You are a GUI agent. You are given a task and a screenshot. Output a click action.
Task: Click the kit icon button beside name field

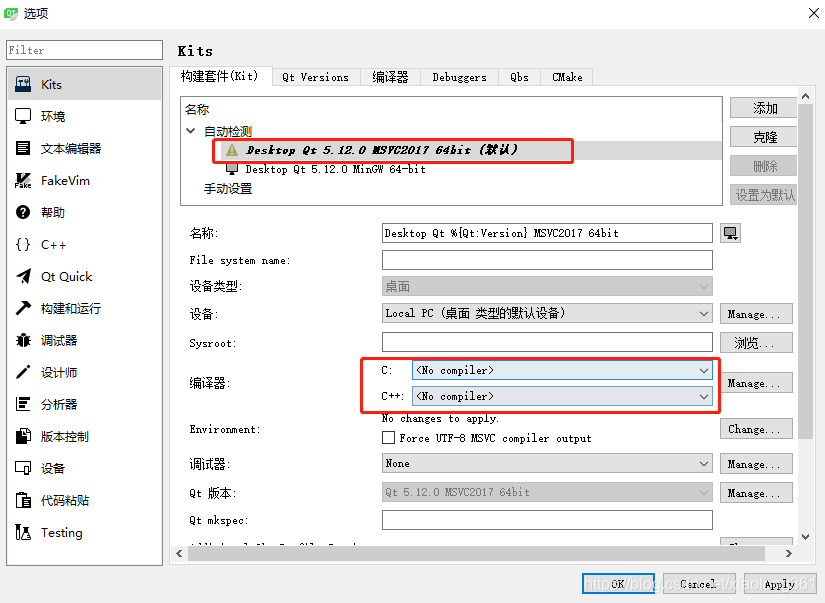click(730, 233)
